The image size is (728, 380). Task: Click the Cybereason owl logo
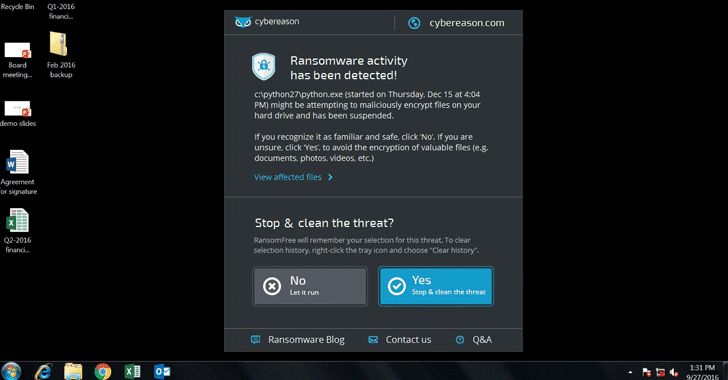point(243,22)
